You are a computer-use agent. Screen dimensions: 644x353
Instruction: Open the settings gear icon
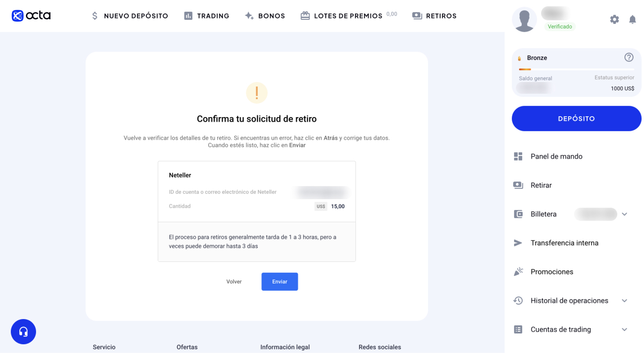(614, 20)
